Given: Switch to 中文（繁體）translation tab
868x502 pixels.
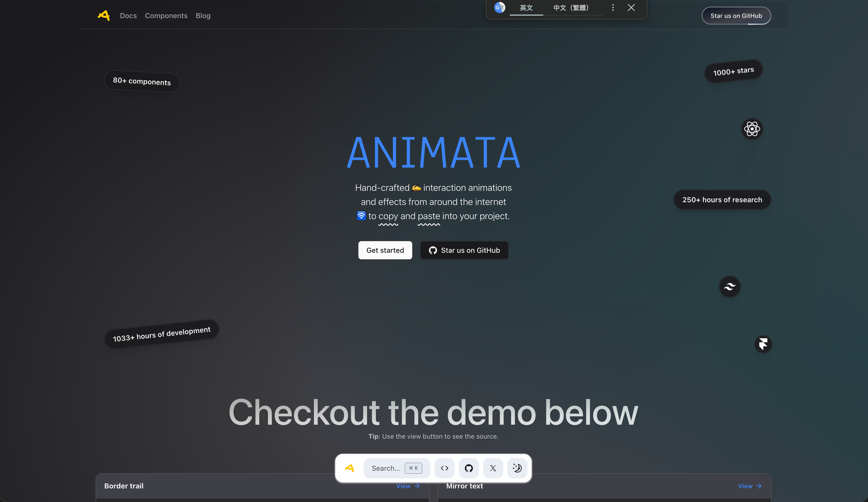Looking at the screenshot, I should pos(571,8).
